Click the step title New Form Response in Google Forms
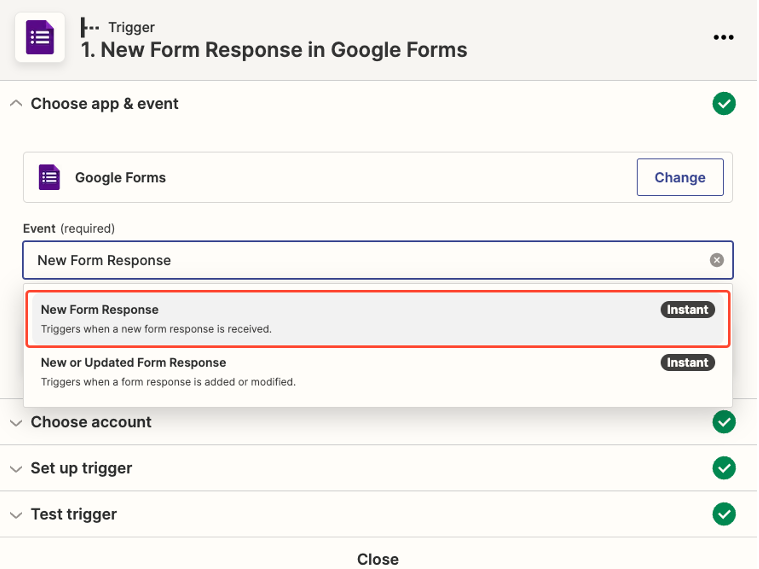759x569 pixels. click(274, 50)
